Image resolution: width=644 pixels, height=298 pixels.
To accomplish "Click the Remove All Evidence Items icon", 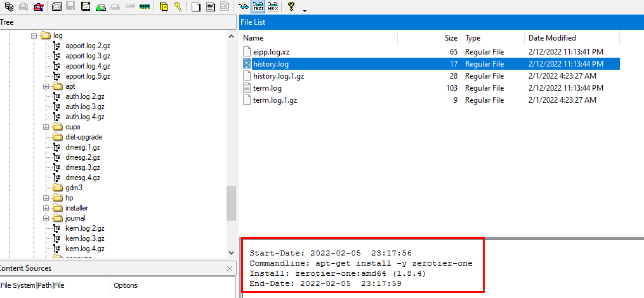I will tap(38, 6).
